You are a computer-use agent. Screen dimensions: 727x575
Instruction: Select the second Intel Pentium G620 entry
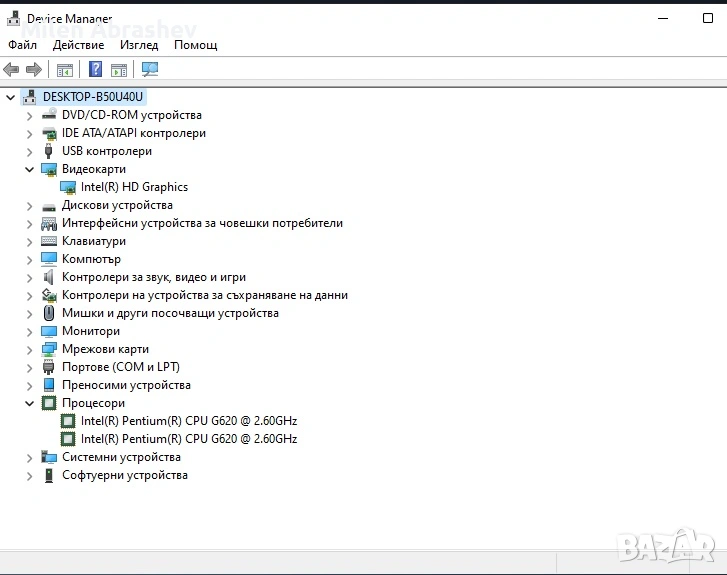click(x=188, y=439)
